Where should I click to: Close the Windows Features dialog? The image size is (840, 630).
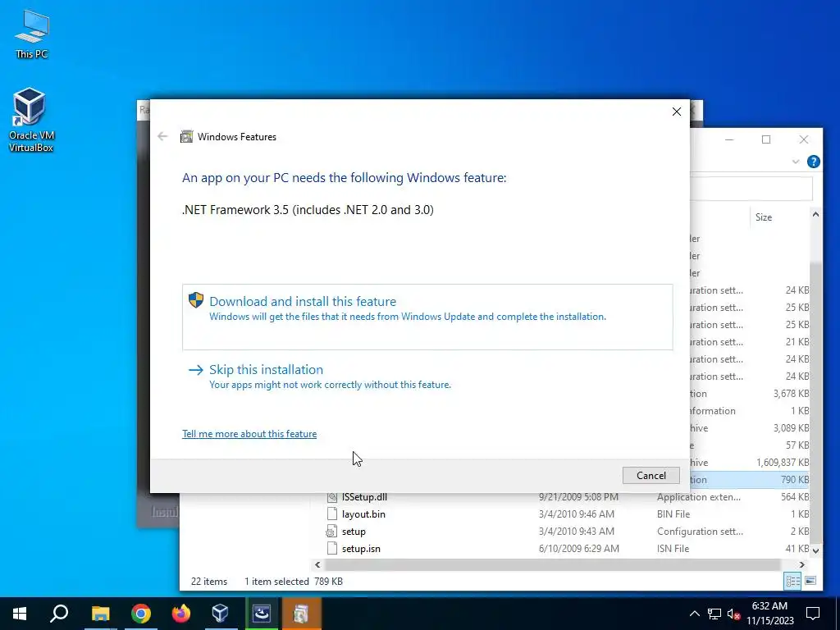tap(677, 112)
